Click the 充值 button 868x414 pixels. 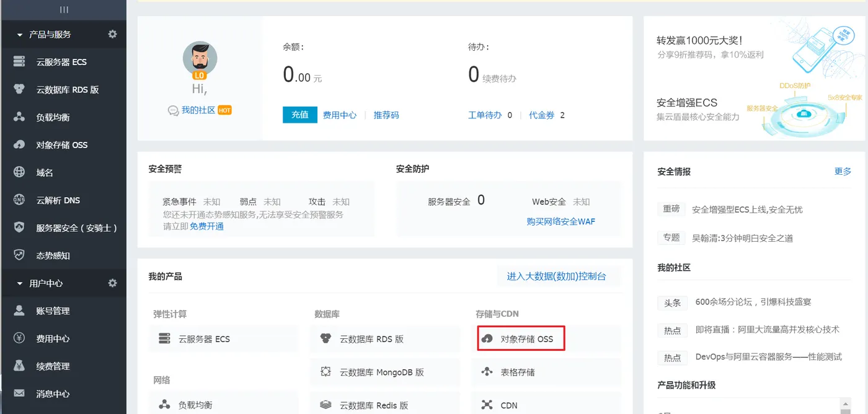coord(300,115)
